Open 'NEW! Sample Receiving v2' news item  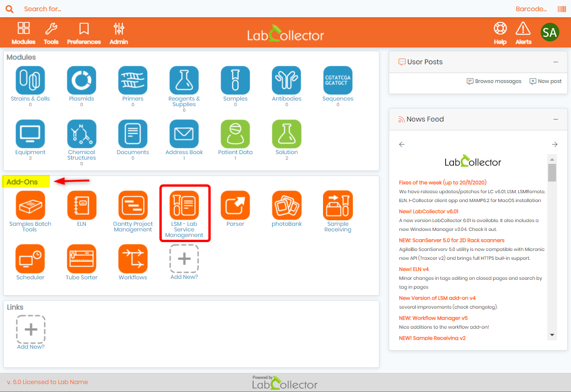click(x=432, y=338)
